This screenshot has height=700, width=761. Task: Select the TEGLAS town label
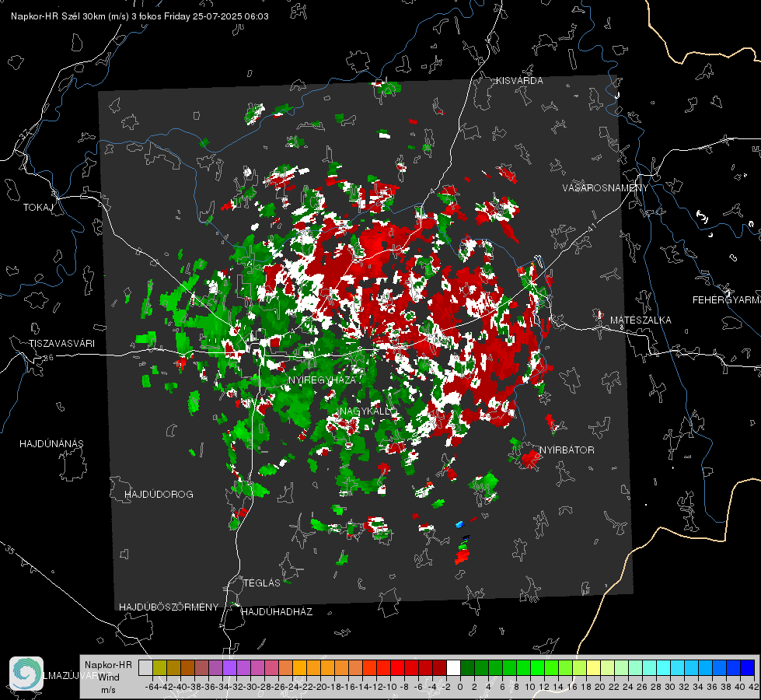pos(262,583)
